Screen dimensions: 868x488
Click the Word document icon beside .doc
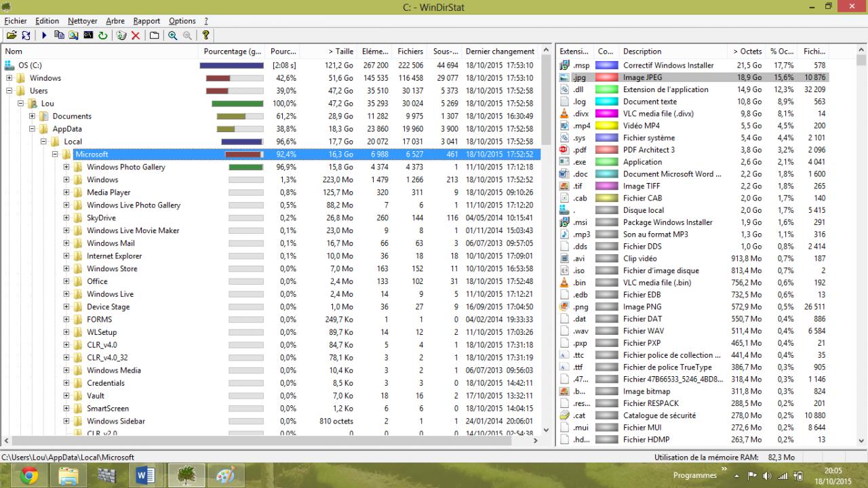pos(564,174)
